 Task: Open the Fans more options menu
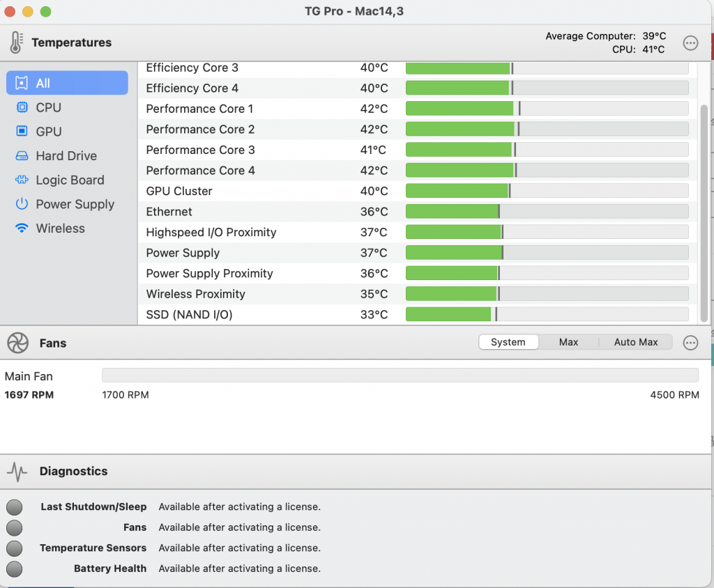[x=690, y=343]
